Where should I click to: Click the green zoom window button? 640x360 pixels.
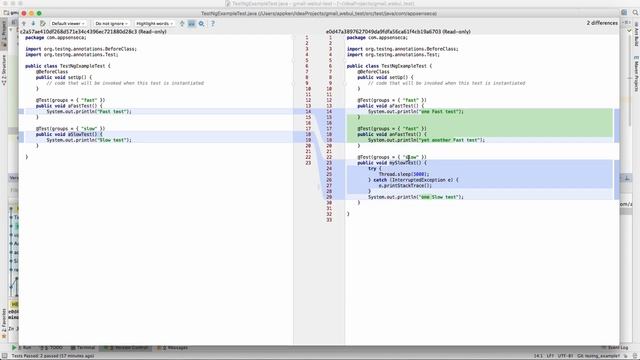tap(39, 13)
